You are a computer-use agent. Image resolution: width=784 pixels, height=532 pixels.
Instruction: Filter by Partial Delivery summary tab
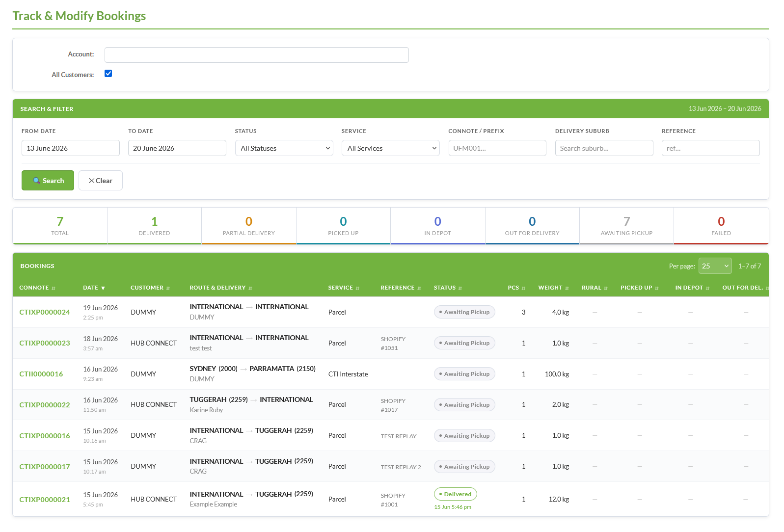[x=249, y=226]
